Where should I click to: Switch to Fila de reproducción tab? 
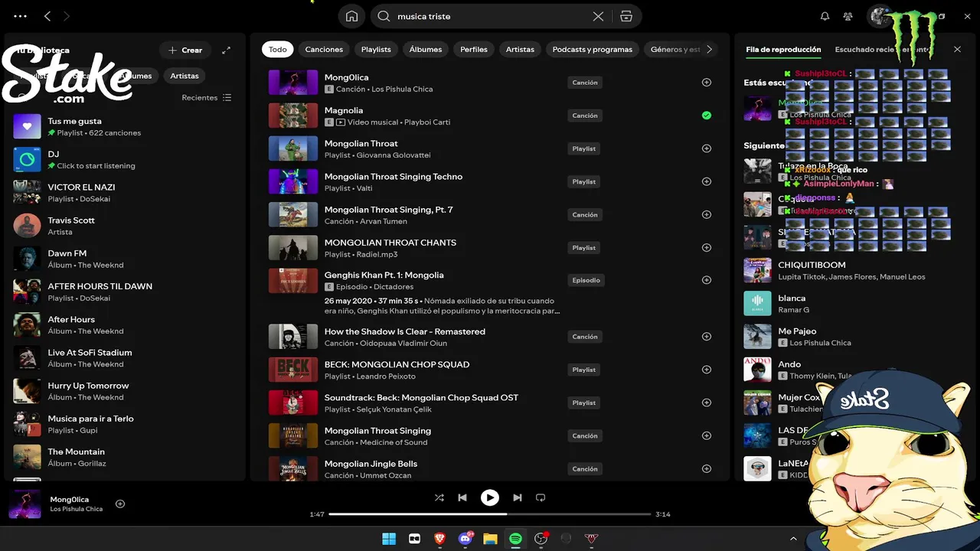pos(783,49)
